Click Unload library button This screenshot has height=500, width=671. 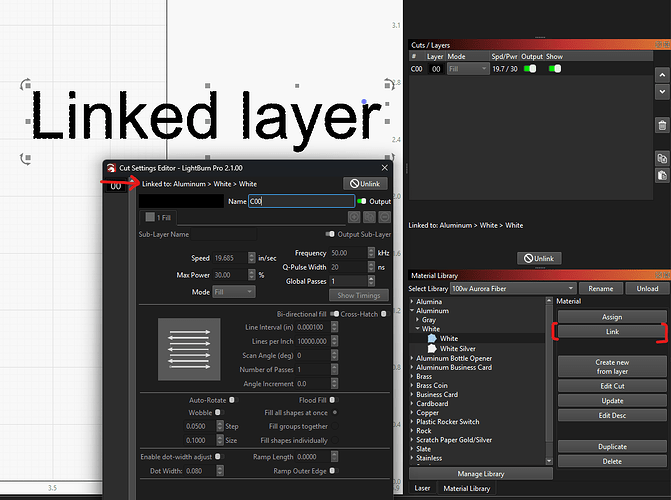click(647, 289)
